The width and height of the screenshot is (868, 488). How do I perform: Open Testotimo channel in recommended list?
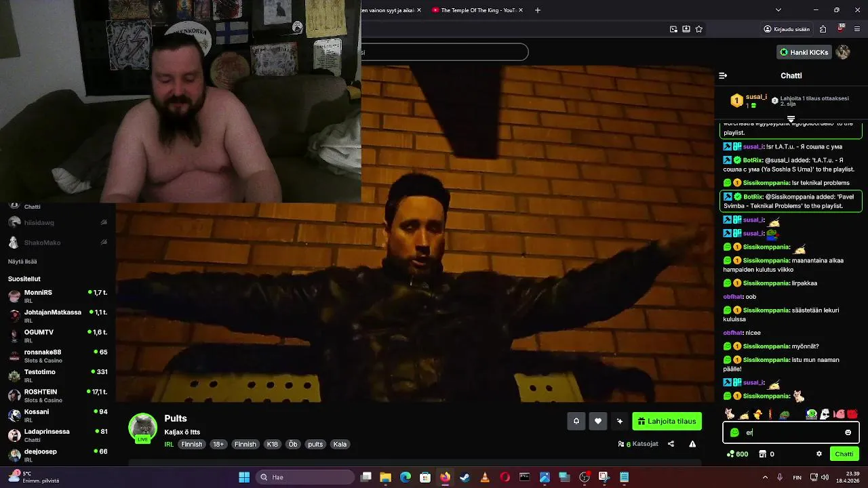58,375
